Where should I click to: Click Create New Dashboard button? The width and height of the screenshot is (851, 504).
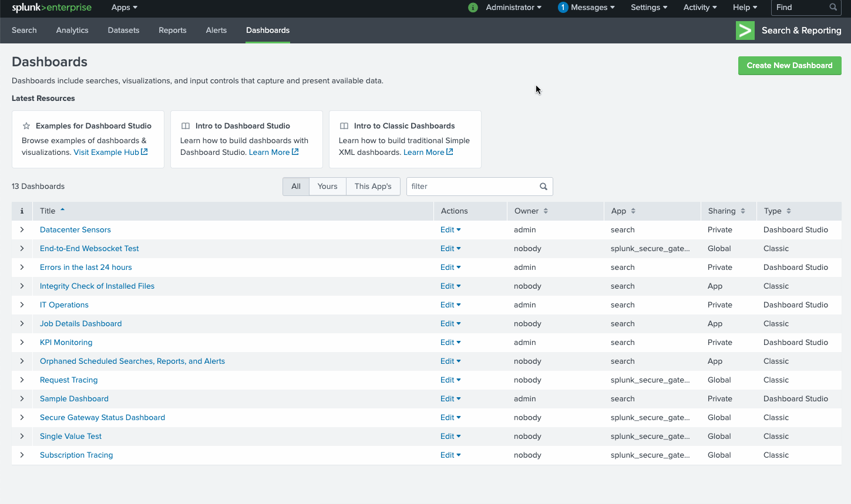coord(789,66)
